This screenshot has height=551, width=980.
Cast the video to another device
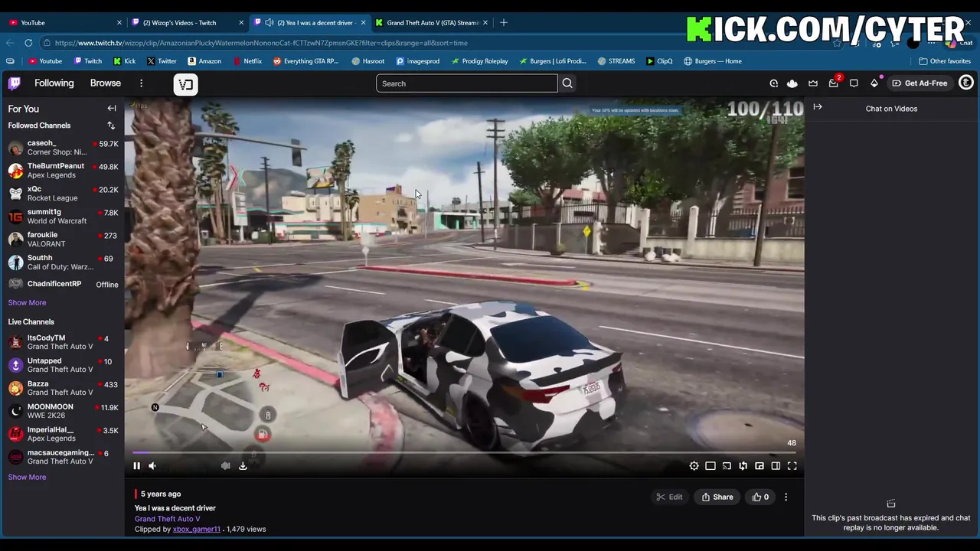(727, 465)
